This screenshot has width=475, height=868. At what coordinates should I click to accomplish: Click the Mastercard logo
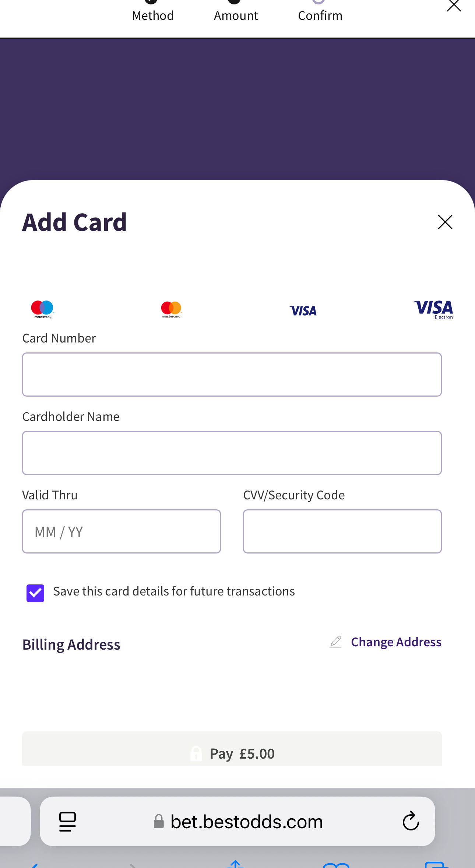click(171, 309)
